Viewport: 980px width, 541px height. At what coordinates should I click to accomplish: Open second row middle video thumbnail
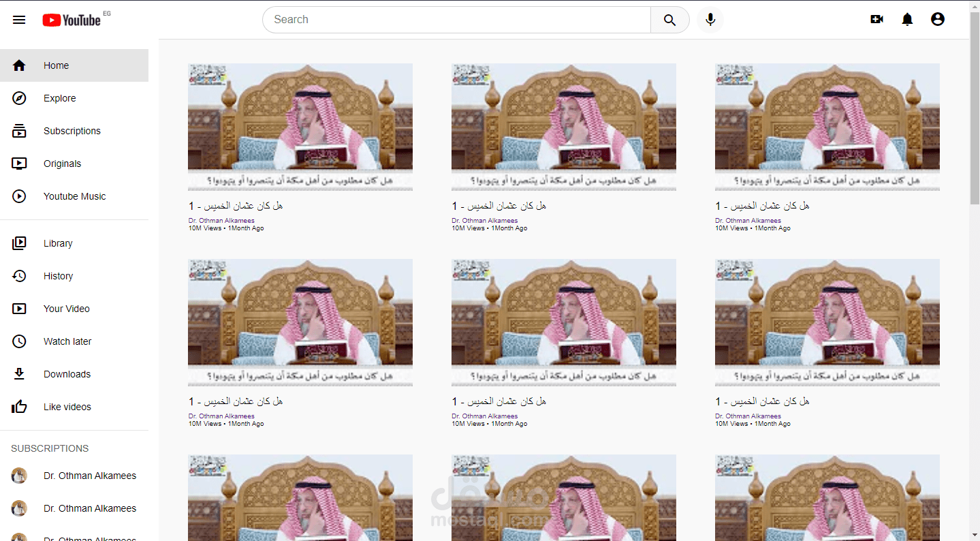click(564, 322)
